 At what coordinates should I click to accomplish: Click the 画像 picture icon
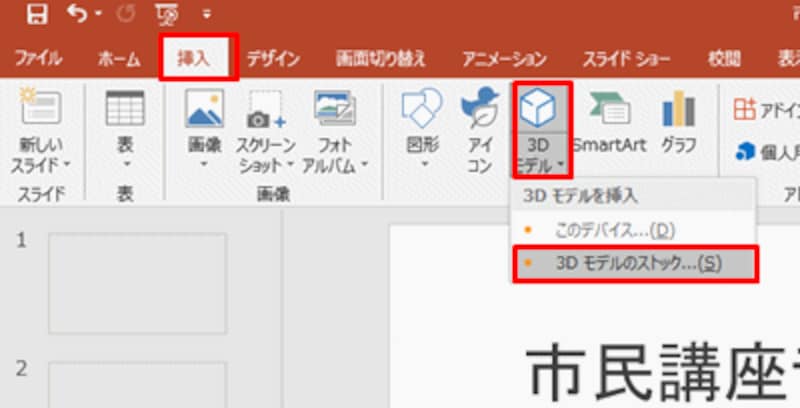click(204, 108)
